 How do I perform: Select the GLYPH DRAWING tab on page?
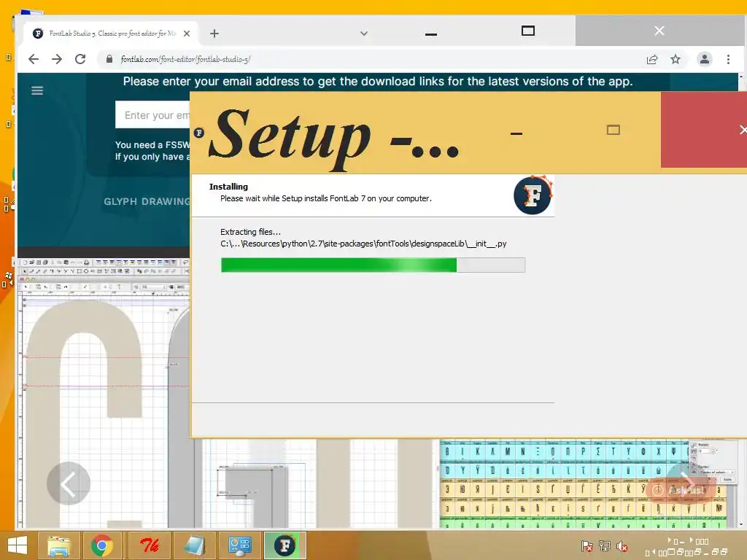(x=147, y=201)
